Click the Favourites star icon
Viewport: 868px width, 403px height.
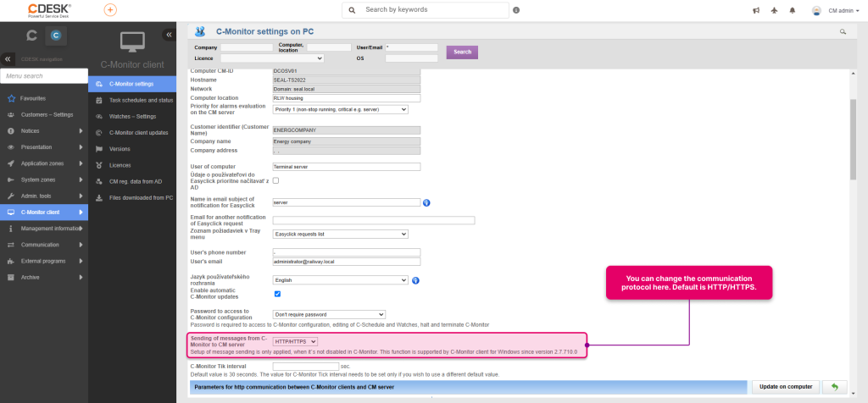pos(11,98)
